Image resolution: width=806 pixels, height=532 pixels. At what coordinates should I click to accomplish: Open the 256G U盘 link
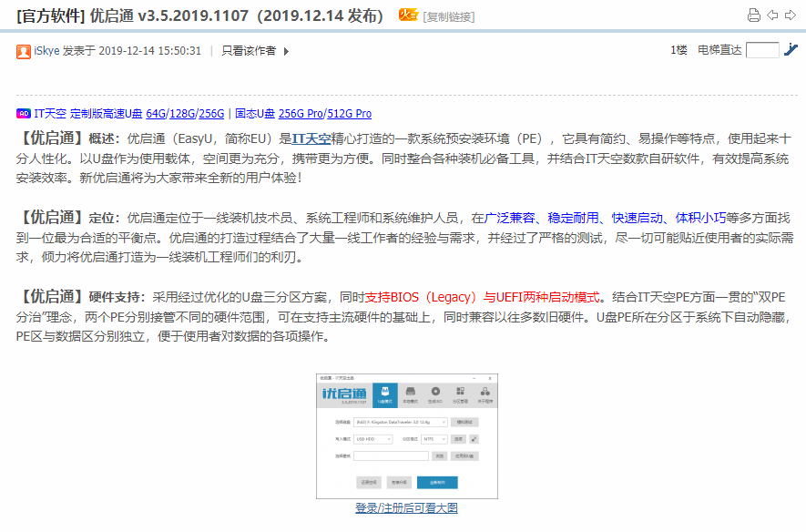[211, 114]
